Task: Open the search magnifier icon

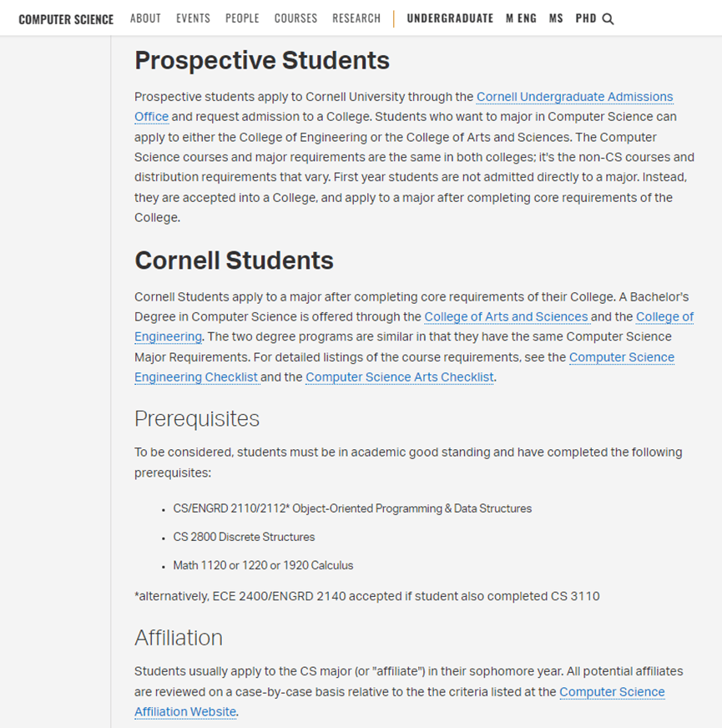Action: tap(608, 19)
